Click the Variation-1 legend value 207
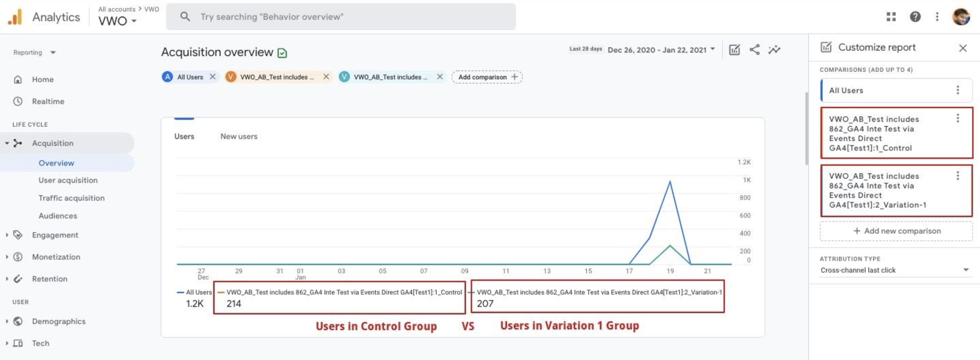 coord(485,304)
